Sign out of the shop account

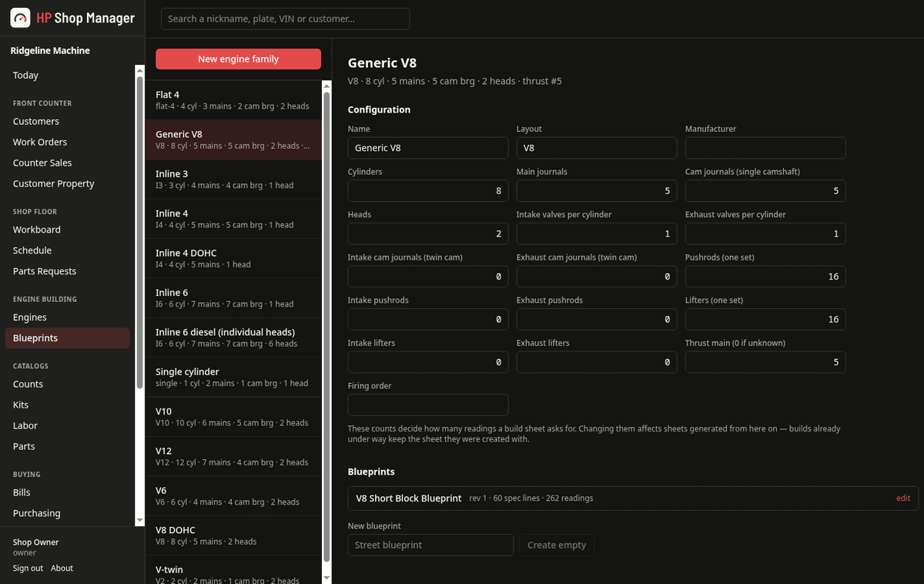[x=28, y=569]
